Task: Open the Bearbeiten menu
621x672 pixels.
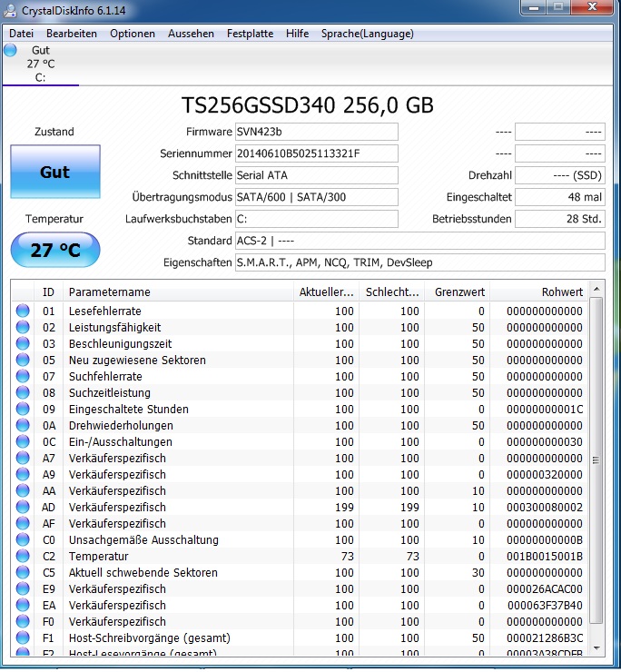Action: [72, 34]
